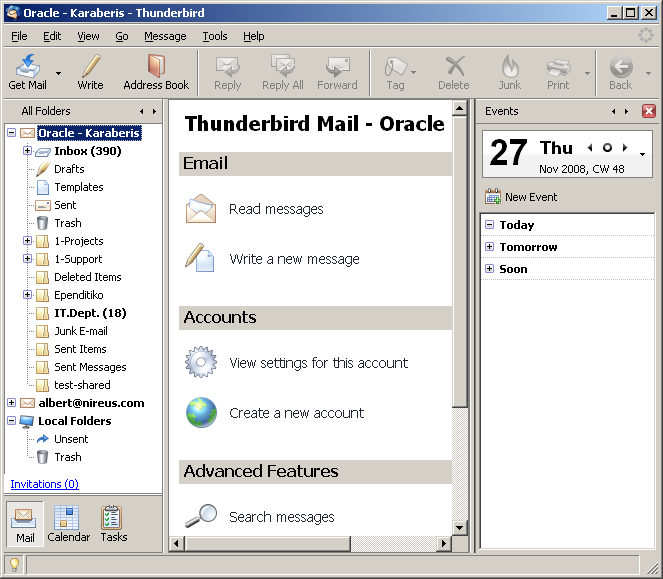Collapse the Local Folders tree
This screenshot has width=663, height=579.
click(x=12, y=420)
